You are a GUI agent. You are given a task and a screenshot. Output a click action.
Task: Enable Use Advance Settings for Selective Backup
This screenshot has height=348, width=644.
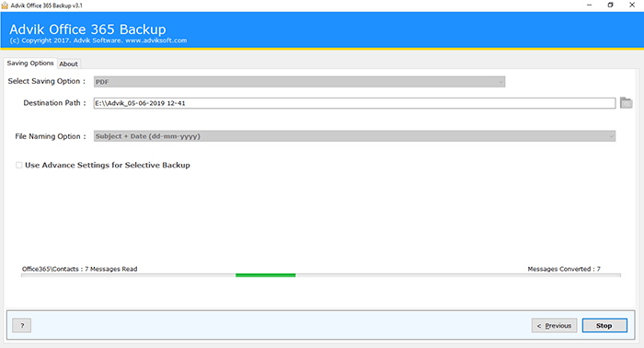[x=19, y=165]
